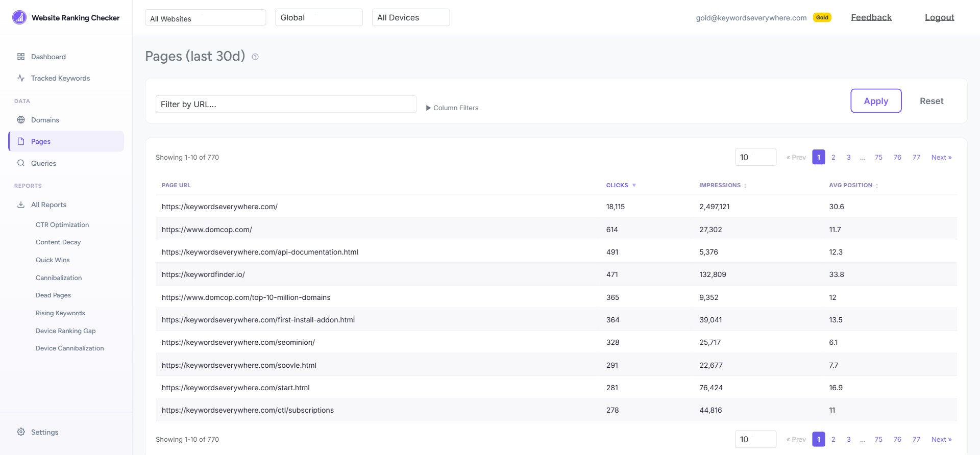Click the start.html page URL

(236, 388)
